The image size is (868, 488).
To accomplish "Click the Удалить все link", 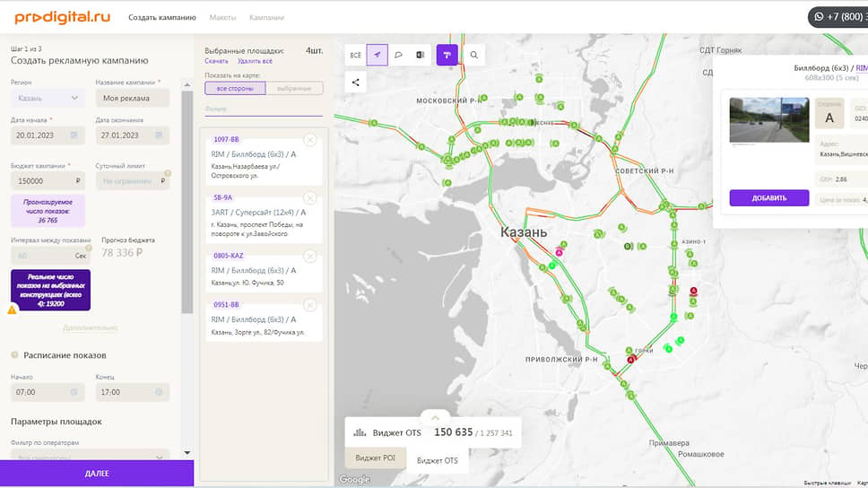I will pyautogui.click(x=255, y=61).
